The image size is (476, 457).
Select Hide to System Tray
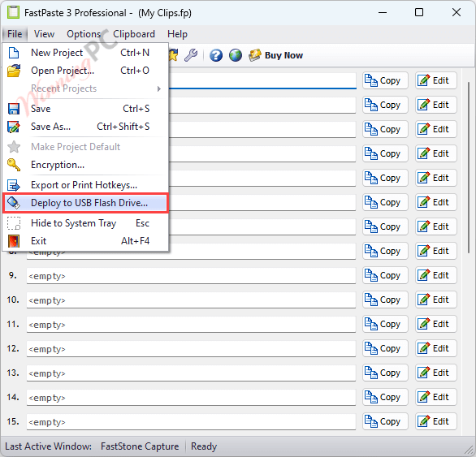[85, 223]
